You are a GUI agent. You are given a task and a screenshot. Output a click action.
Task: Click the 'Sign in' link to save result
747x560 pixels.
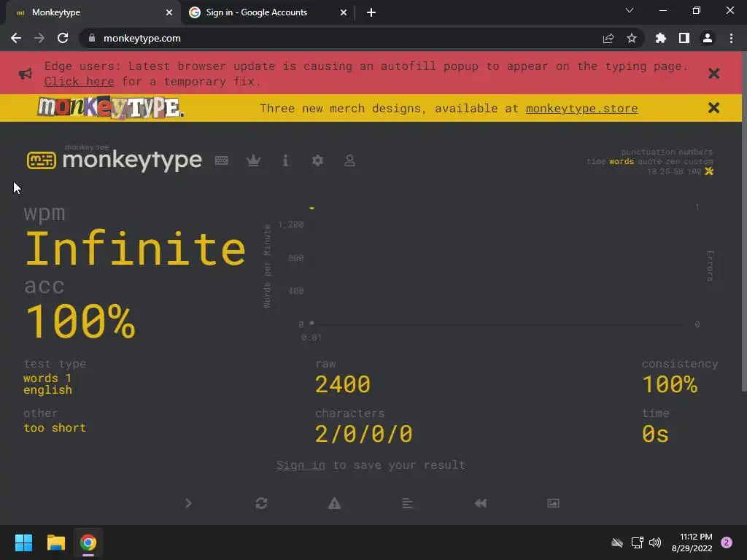pos(301,464)
